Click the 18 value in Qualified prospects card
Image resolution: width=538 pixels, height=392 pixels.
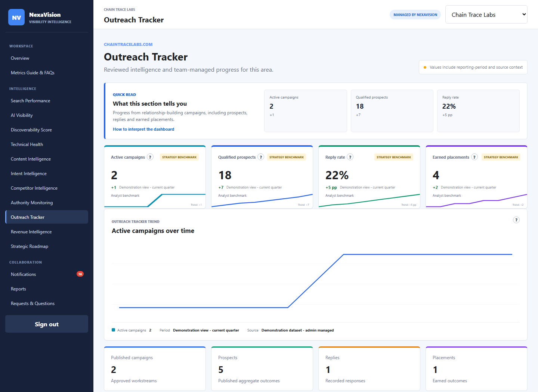[x=225, y=175]
